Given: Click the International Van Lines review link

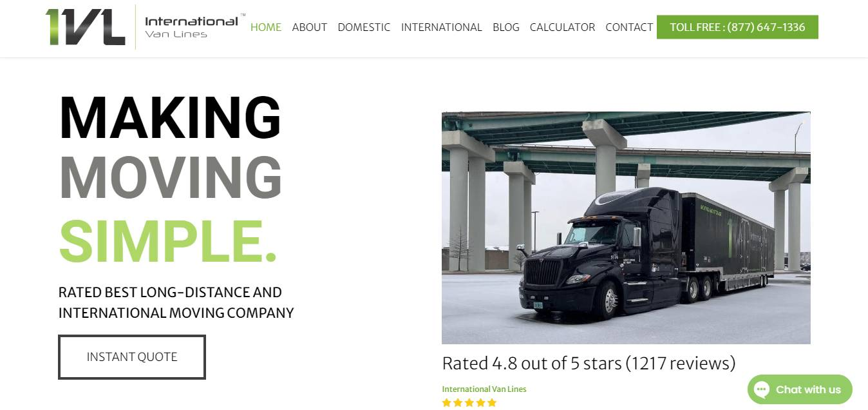Looking at the screenshot, I should point(484,389).
